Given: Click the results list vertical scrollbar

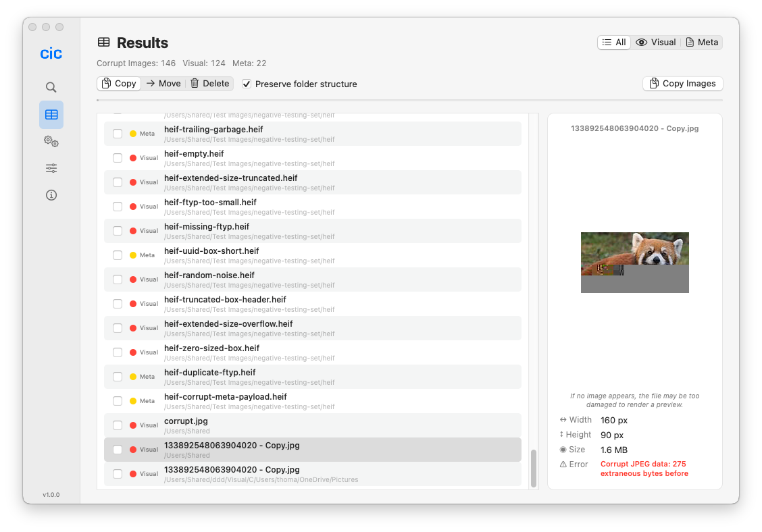Looking at the screenshot, I should (x=533, y=468).
